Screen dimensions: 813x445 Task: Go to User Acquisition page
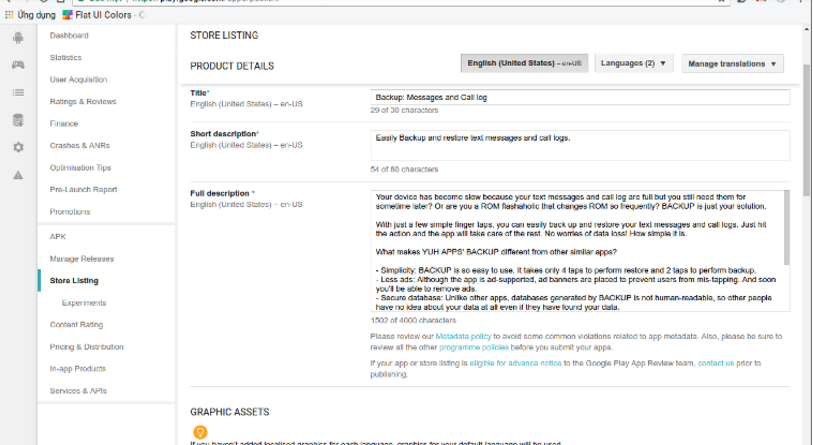(x=78, y=79)
